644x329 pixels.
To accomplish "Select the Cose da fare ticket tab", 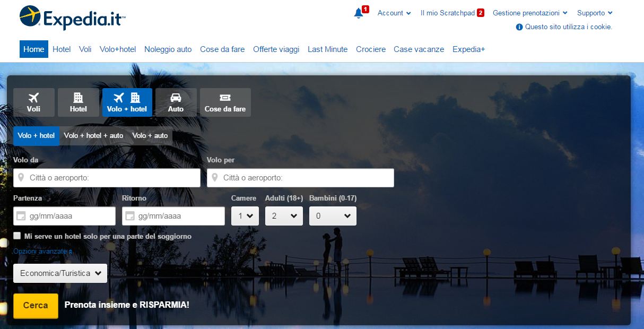I will 225,102.
